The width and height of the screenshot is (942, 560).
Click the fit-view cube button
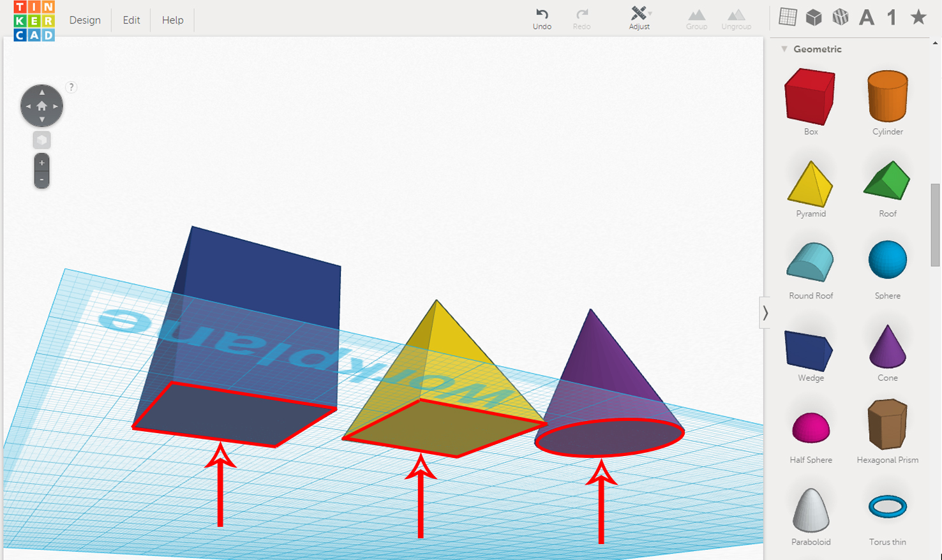pyautogui.click(x=42, y=140)
